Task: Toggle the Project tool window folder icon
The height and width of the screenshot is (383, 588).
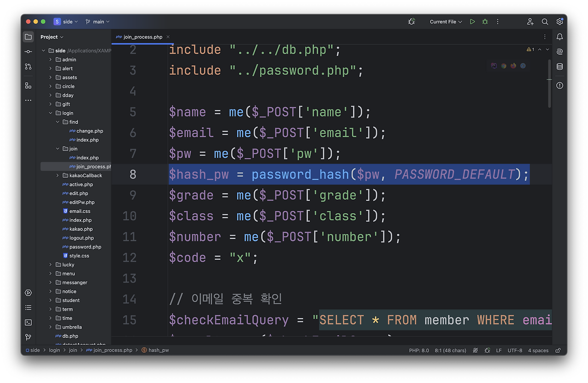Action: (x=28, y=37)
